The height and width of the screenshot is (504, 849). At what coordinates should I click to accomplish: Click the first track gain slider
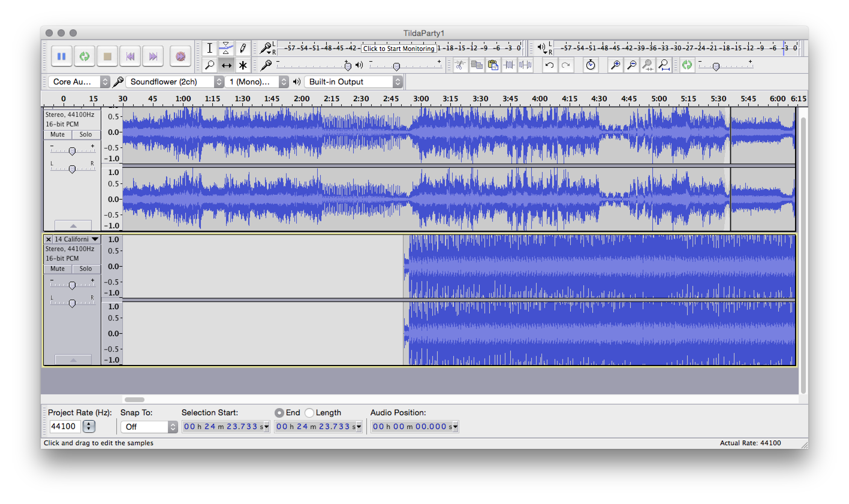click(x=72, y=150)
